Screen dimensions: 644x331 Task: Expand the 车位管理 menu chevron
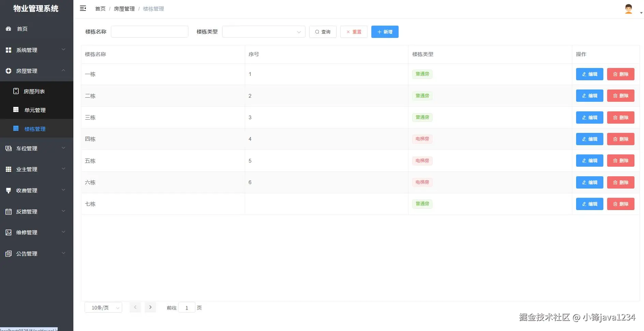pos(63,148)
